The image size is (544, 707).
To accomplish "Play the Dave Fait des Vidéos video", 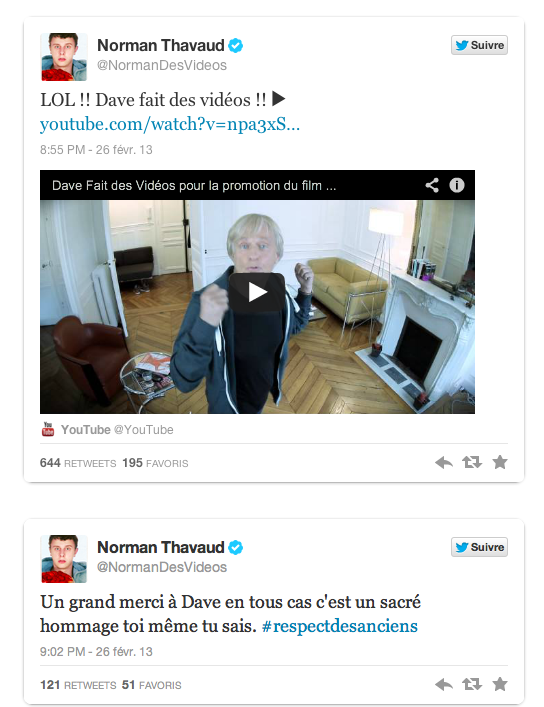I will pos(257,292).
